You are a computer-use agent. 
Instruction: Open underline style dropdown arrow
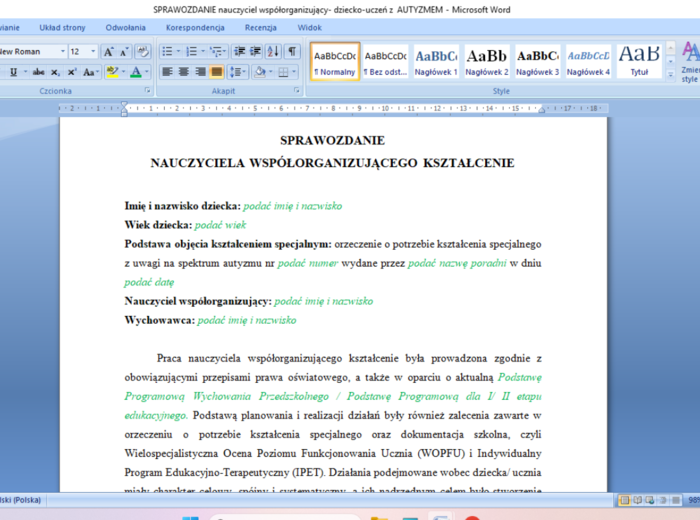25,72
